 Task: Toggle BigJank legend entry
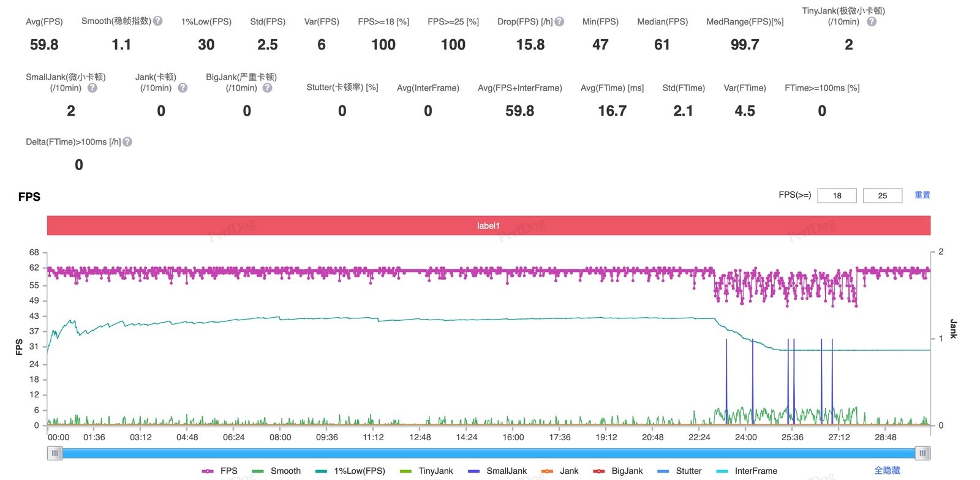click(618, 471)
